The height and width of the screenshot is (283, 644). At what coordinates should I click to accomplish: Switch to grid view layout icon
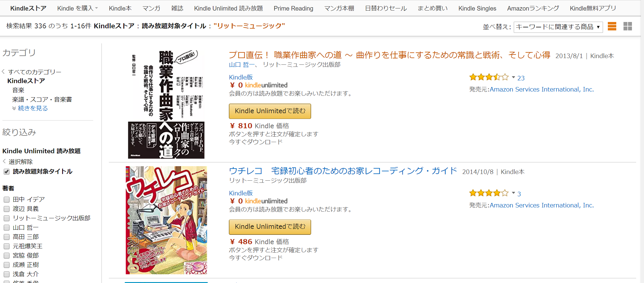pos(627,26)
